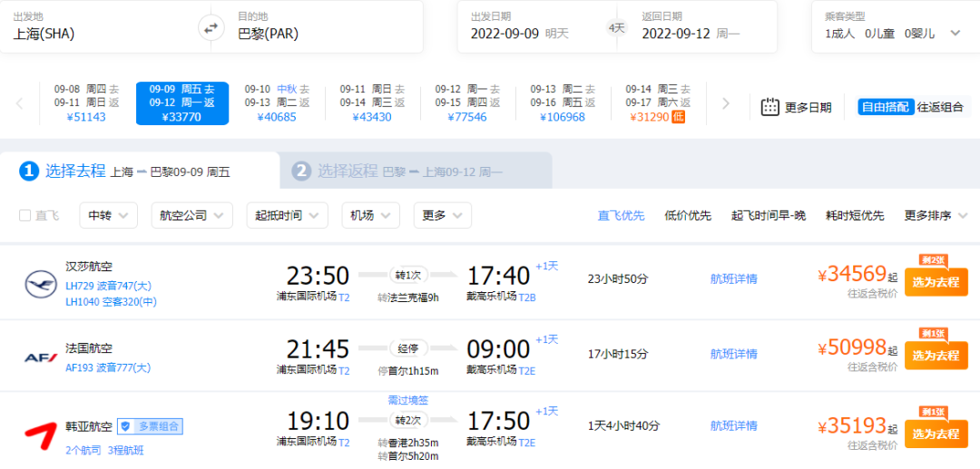980x469 pixels.
Task: Click the 多票组合 shield badge
Action: pos(150,427)
